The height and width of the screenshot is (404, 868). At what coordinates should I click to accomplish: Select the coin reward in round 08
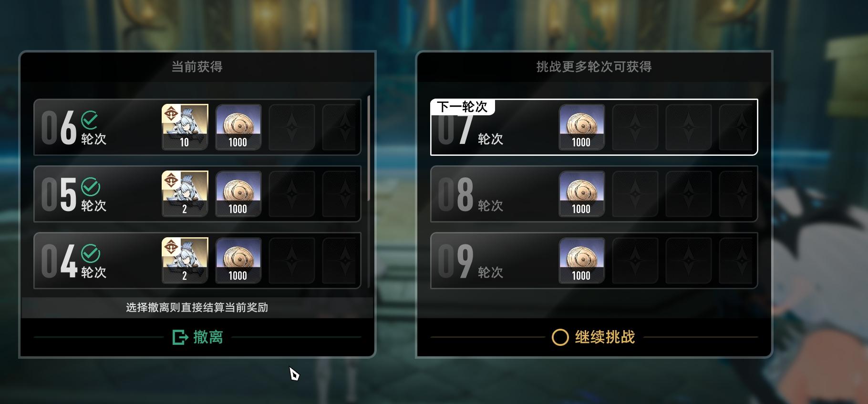pyautogui.click(x=582, y=194)
